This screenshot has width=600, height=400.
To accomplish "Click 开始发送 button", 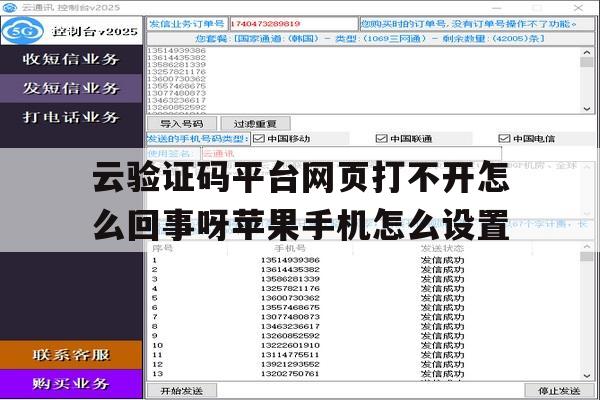I will pos(182,391).
